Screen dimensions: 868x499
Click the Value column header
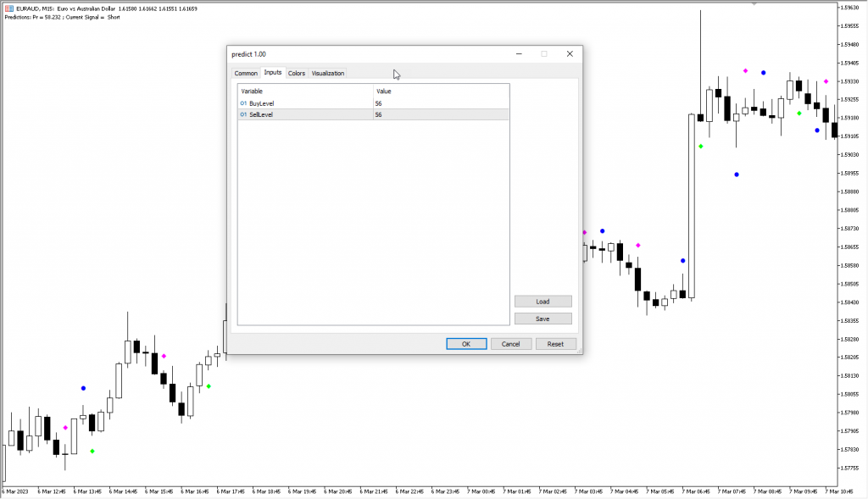pyautogui.click(x=441, y=91)
